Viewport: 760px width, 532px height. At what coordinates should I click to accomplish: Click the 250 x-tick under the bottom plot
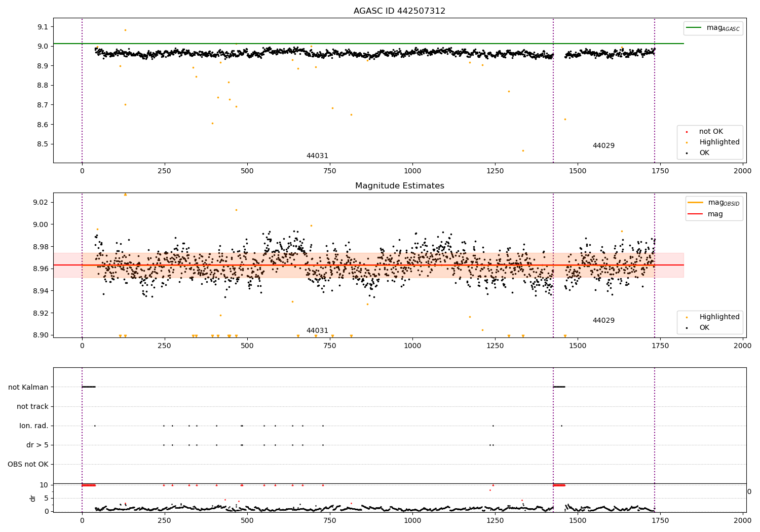[x=165, y=520]
